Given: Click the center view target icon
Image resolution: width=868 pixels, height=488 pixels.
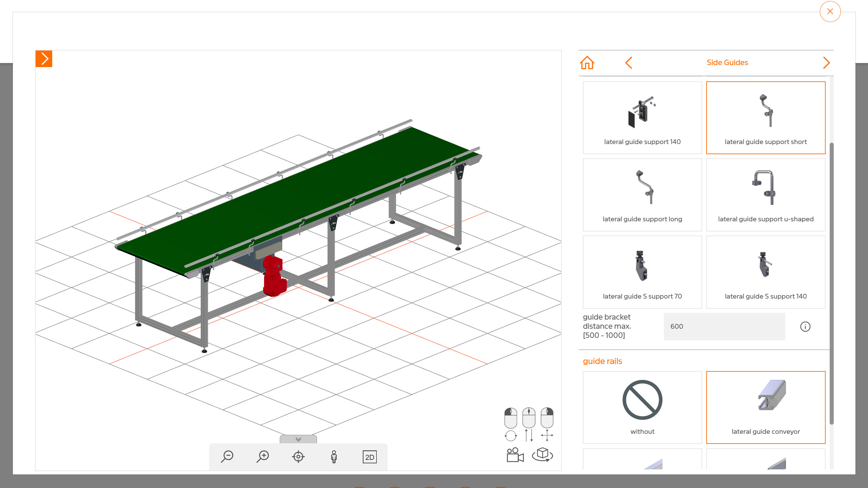Looking at the screenshot, I should [x=298, y=456].
